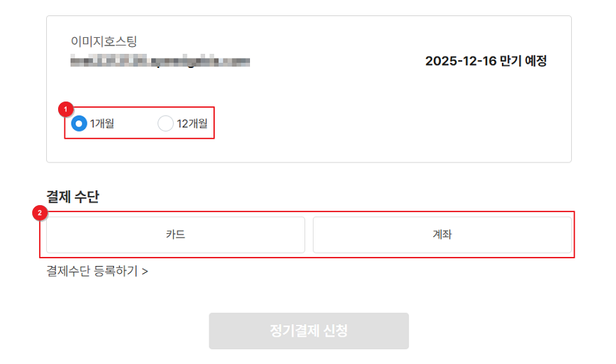
Task: Click the chevron after 결제수단 등록하기
Action: coord(144,271)
